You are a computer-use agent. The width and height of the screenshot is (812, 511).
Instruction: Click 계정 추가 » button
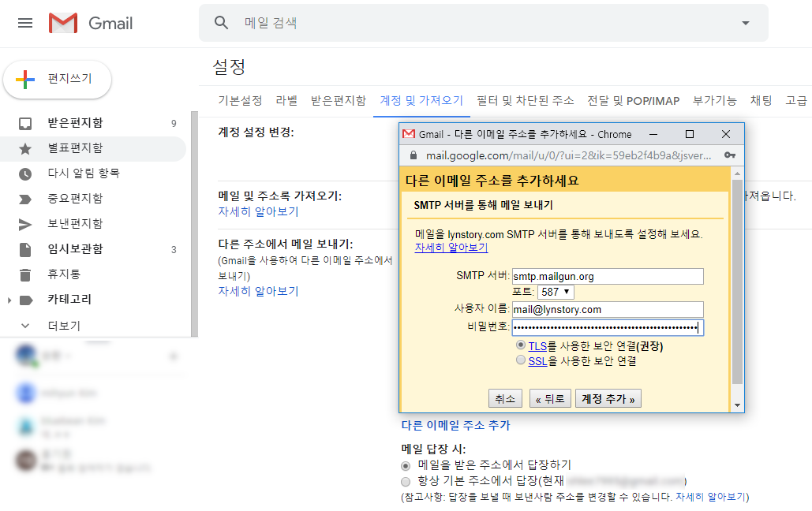point(608,399)
